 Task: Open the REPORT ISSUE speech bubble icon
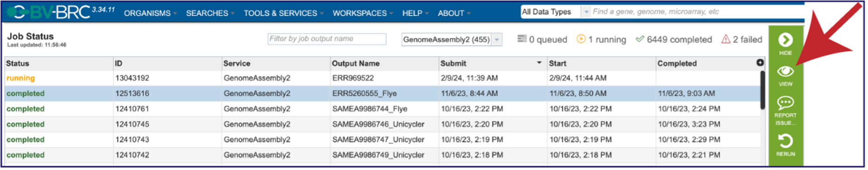pyautogui.click(x=785, y=103)
